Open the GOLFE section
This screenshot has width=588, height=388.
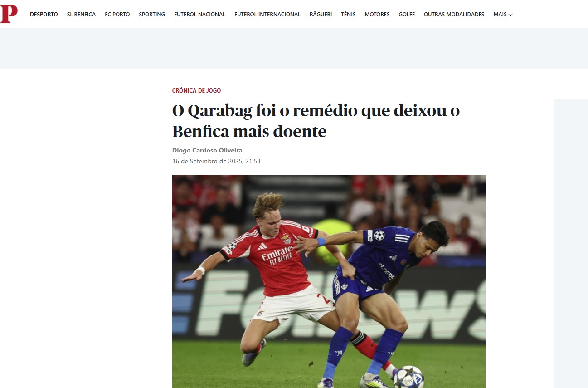tap(407, 15)
